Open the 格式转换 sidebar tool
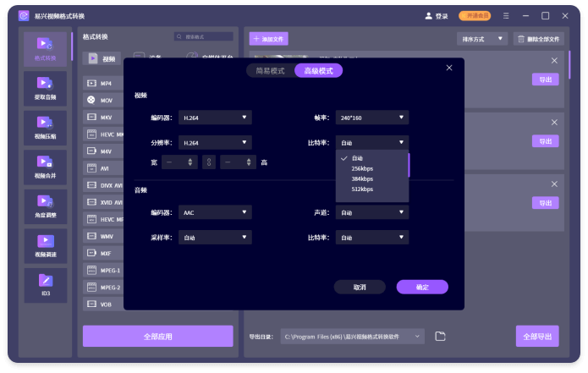This screenshot has width=588, height=373. coord(45,48)
